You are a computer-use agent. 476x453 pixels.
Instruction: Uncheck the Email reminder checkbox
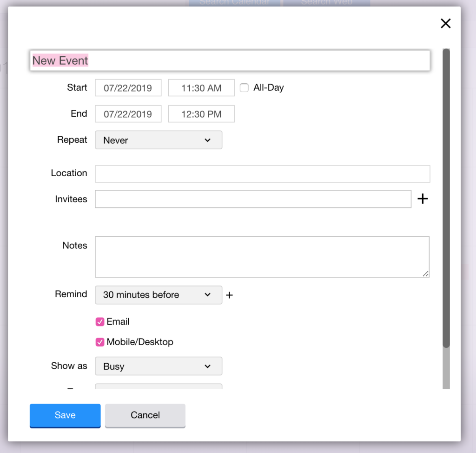[x=100, y=322]
